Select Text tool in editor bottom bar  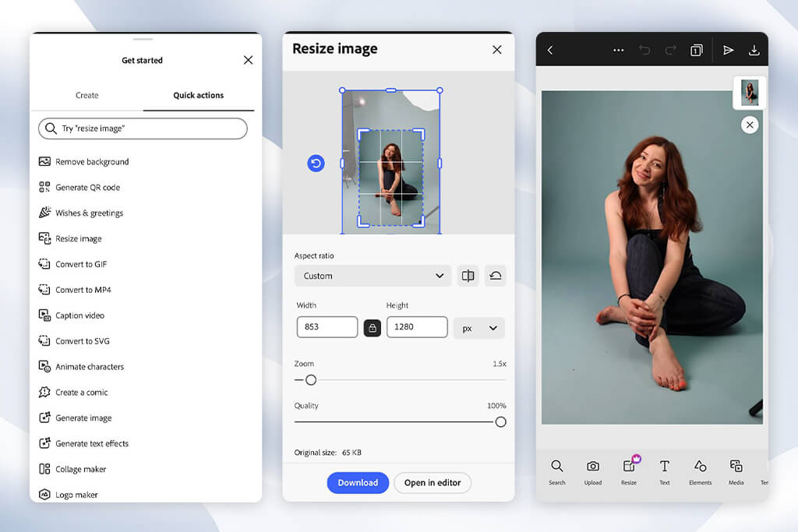click(x=665, y=472)
